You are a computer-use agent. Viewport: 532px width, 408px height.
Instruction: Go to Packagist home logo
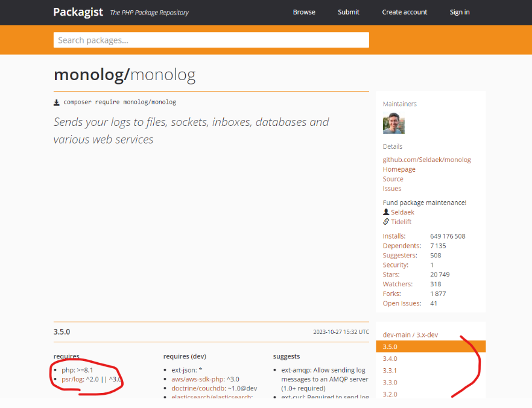coord(78,12)
